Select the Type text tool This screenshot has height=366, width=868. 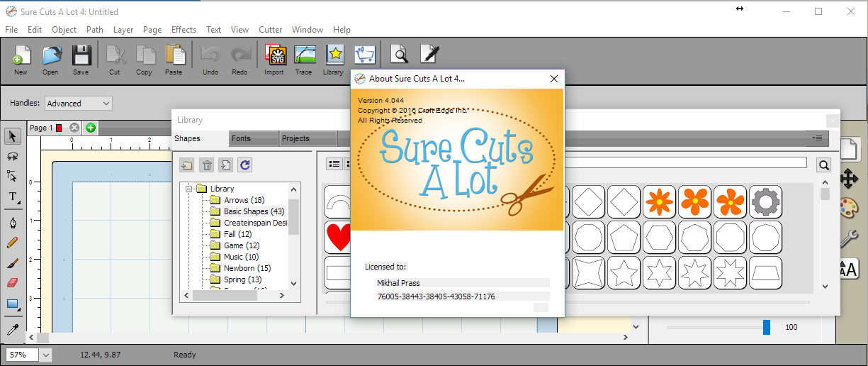[13, 197]
